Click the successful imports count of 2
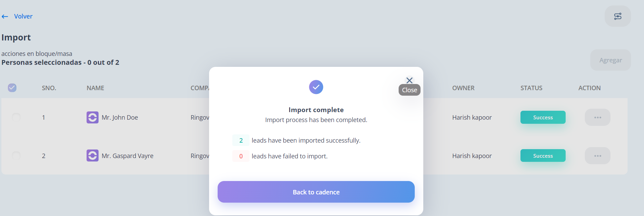The width and height of the screenshot is (644, 216). [x=241, y=140]
